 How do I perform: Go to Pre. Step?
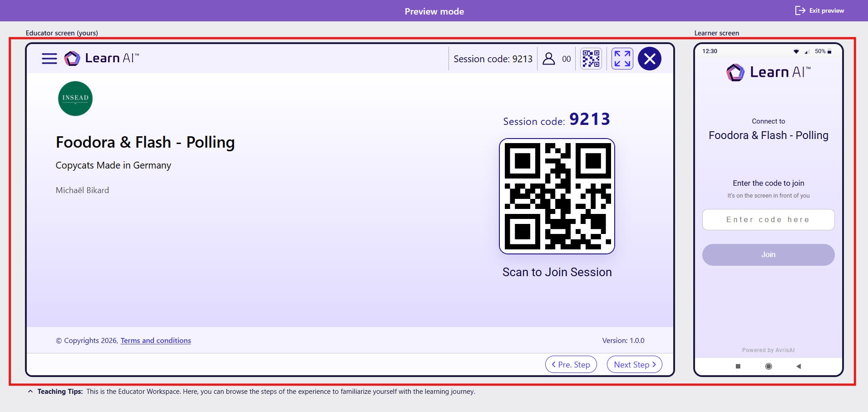[571, 364]
